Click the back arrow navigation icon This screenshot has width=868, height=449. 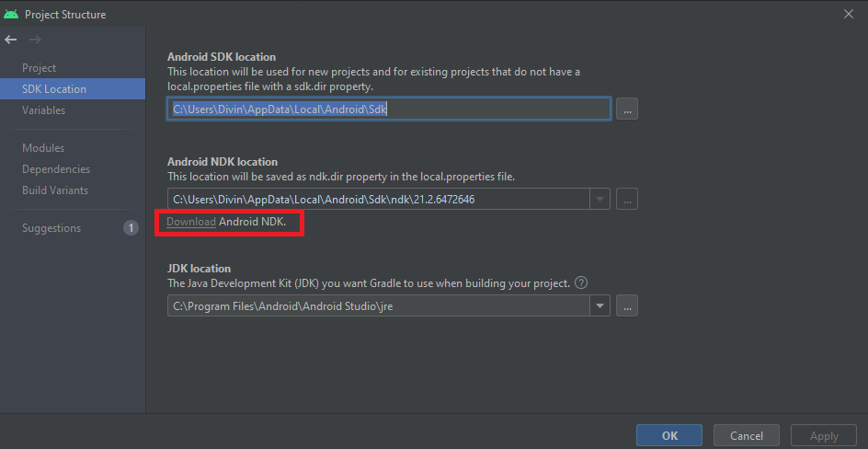[x=10, y=40]
